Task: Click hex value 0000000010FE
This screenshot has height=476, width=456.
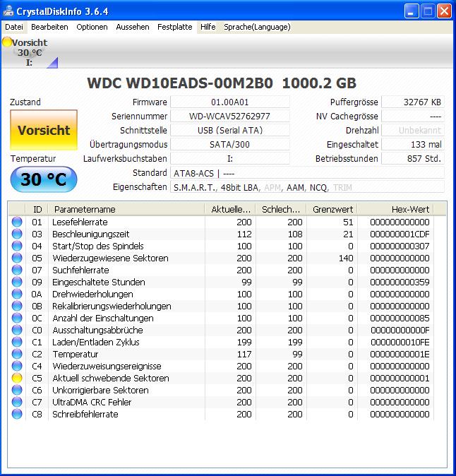Action: tap(400, 342)
